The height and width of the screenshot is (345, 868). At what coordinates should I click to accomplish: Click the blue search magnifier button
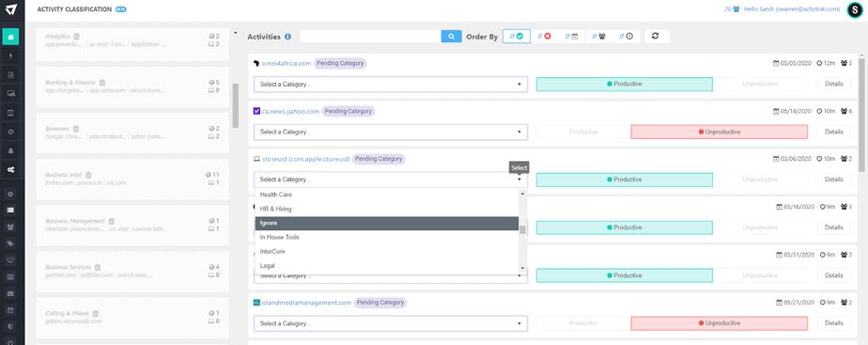point(451,37)
